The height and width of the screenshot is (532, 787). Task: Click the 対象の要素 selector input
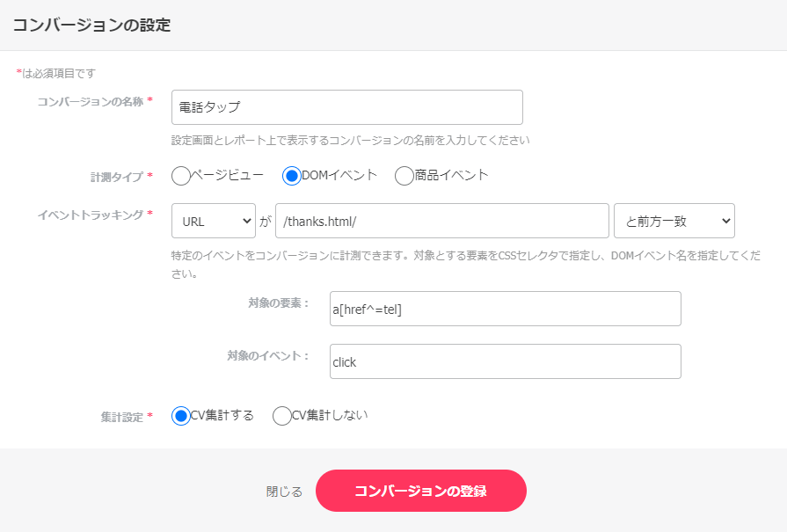(506, 309)
